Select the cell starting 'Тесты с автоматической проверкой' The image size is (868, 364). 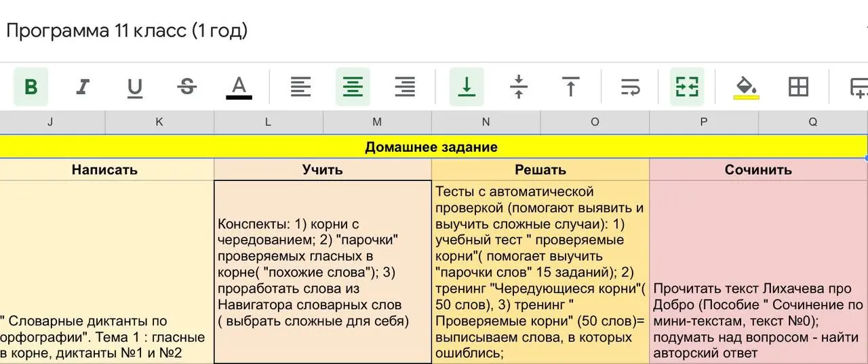[x=540, y=272]
